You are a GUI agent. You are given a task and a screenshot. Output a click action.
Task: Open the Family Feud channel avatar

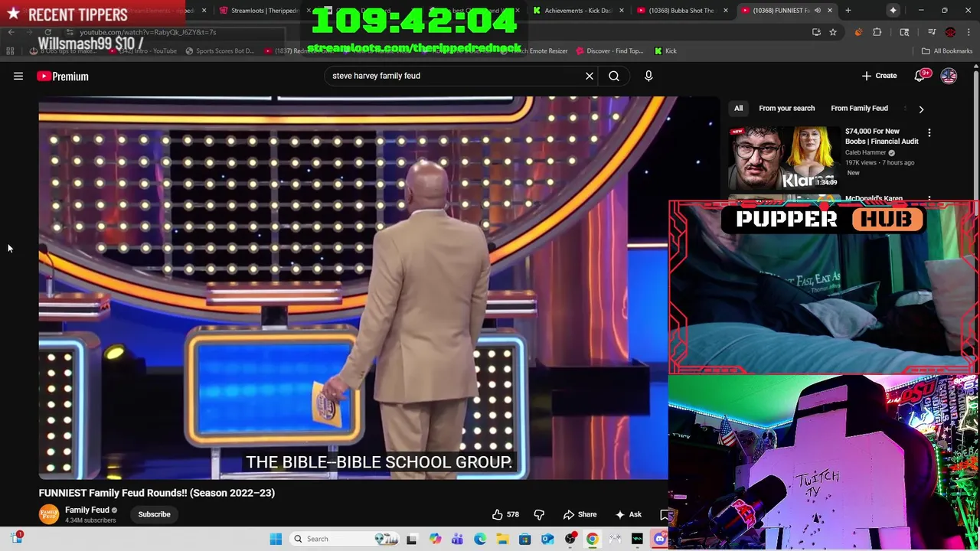click(49, 514)
